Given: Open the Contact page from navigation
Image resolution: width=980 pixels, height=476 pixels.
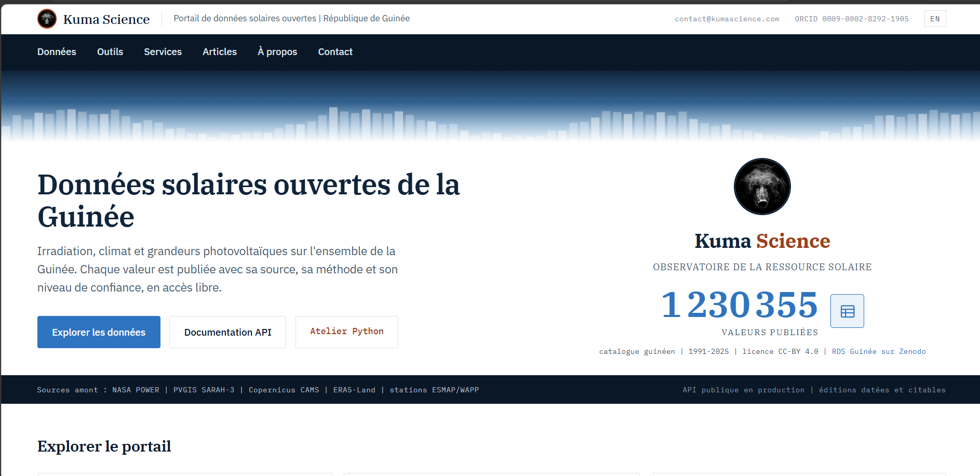Looking at the screenshot, I should click(335, 52).
